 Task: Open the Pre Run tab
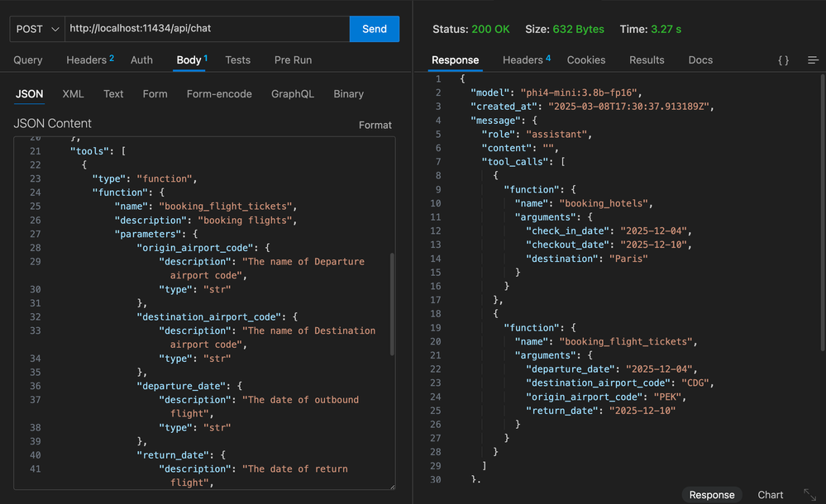pyautogui.click(x=294, y=60)
